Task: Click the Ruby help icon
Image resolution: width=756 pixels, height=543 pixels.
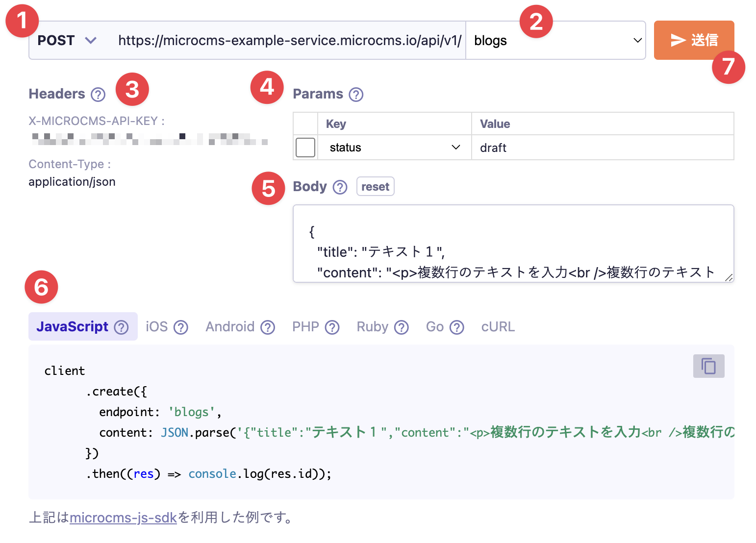Action: (402, 327)
